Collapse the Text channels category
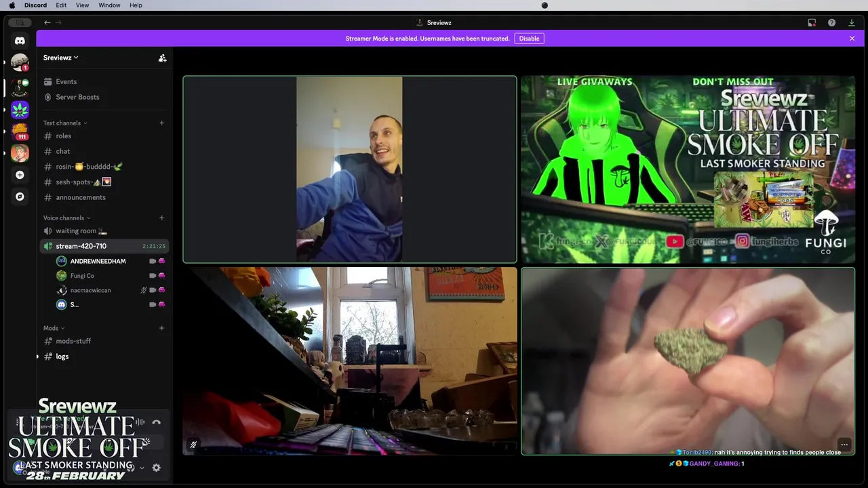This screenshot has height=488, width=868. [65, 123]
